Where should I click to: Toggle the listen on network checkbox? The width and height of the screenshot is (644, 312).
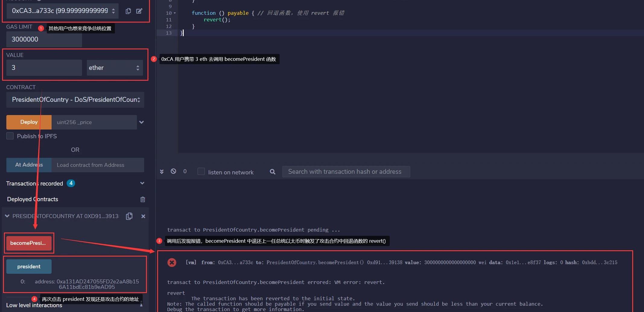tap(201, 172)
